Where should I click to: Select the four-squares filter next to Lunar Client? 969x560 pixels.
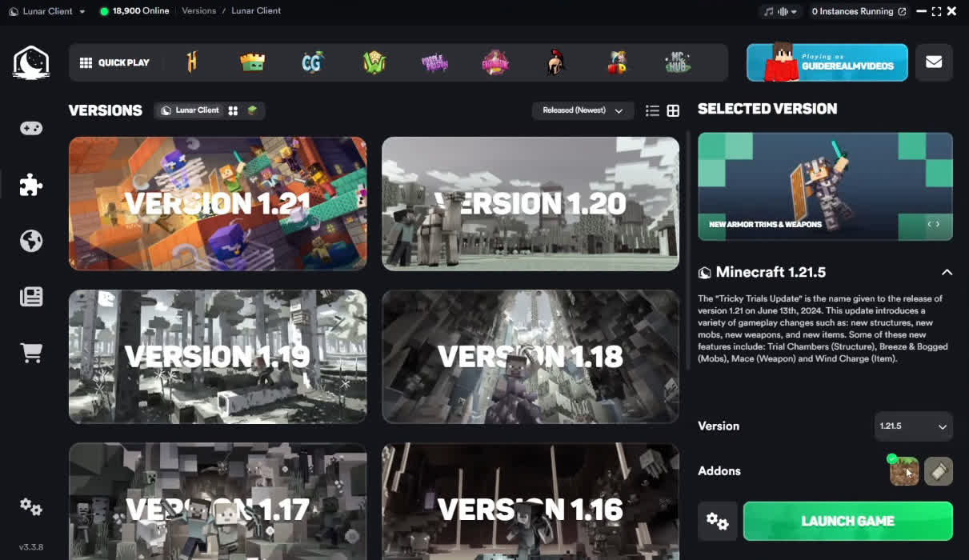[233, 110]
